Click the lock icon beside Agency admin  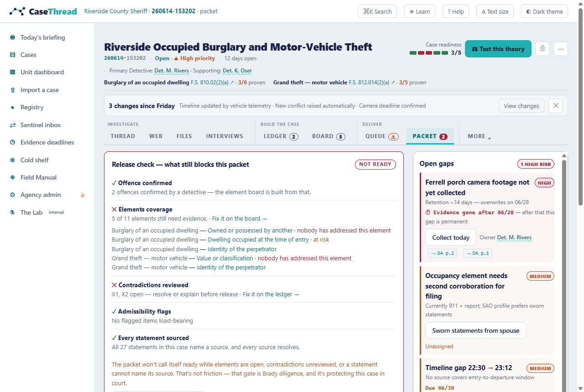tap(83, 195)
